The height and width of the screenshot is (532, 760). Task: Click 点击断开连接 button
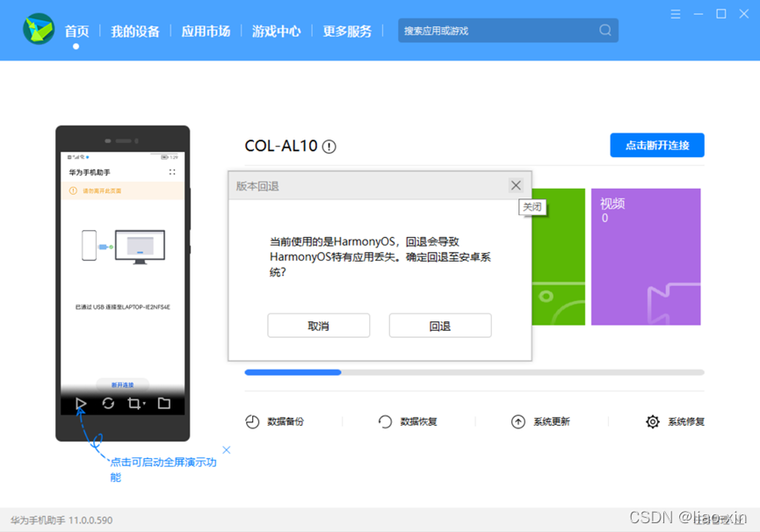click(656, 145)
